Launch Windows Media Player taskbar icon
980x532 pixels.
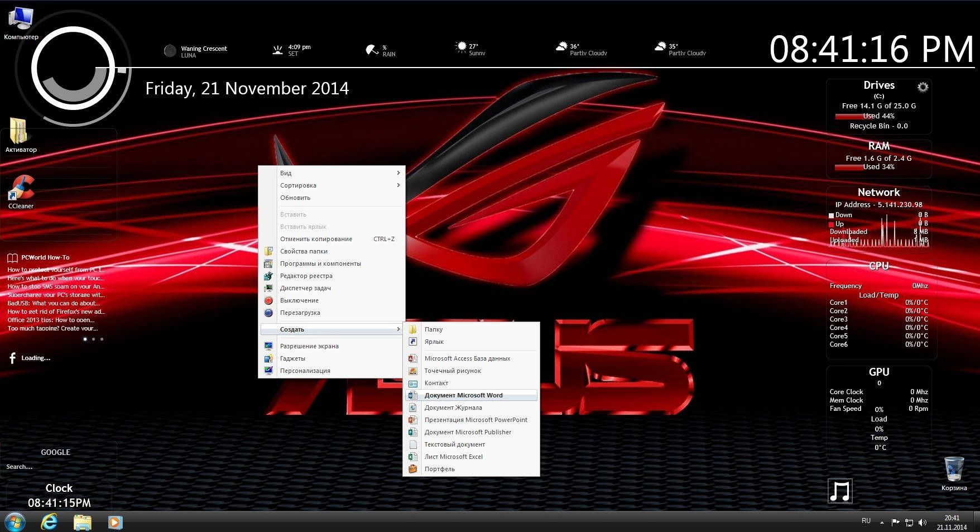[x=115, y=522]
